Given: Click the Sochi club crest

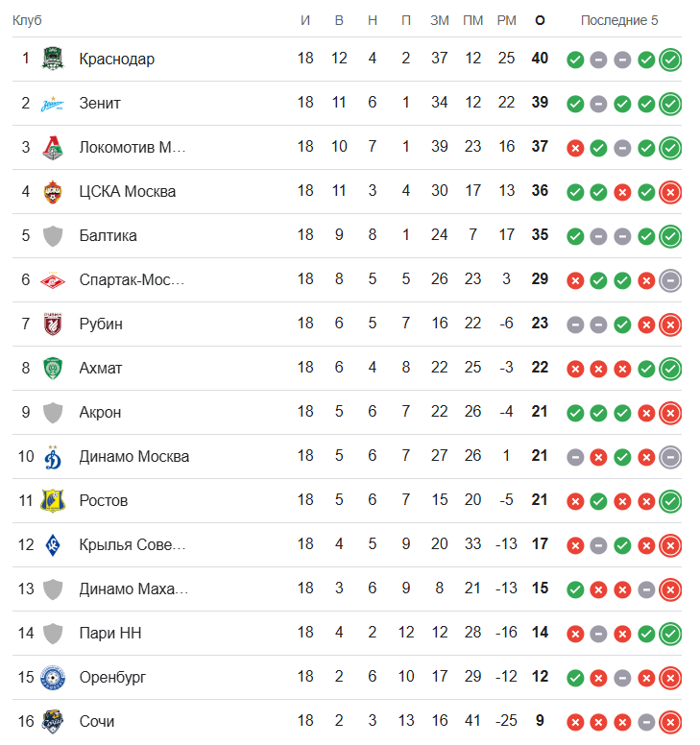Looking at the screenshot, I should click(53, 721).
